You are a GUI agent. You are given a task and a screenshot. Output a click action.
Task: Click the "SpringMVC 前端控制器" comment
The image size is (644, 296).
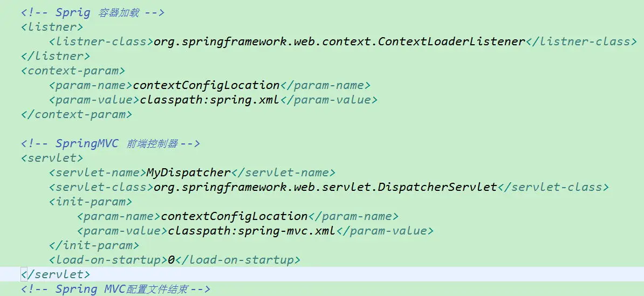tap(111, 143)
